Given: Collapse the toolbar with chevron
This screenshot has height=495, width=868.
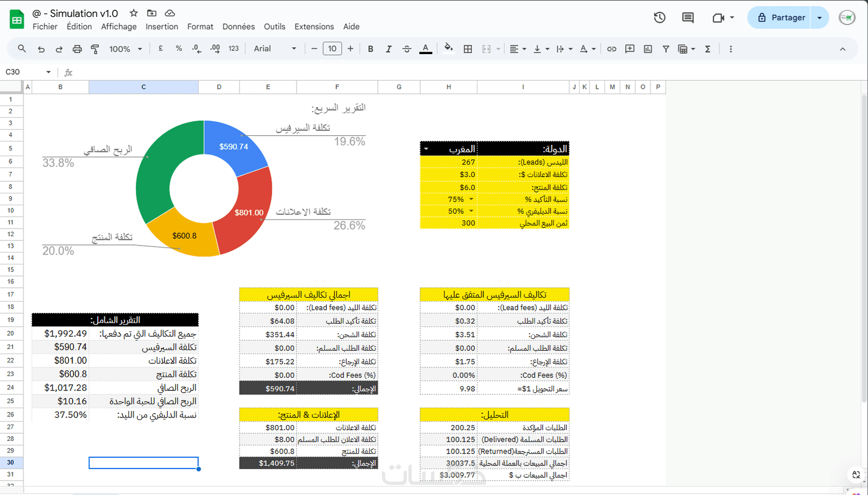Looking at the screenshot, I should click(842, 49).
